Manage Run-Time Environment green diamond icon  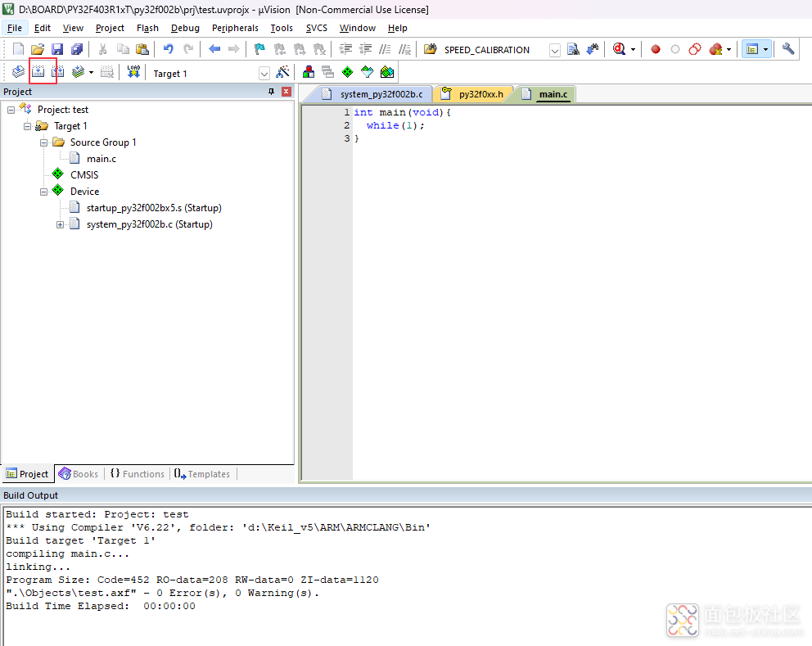(348, 72)
